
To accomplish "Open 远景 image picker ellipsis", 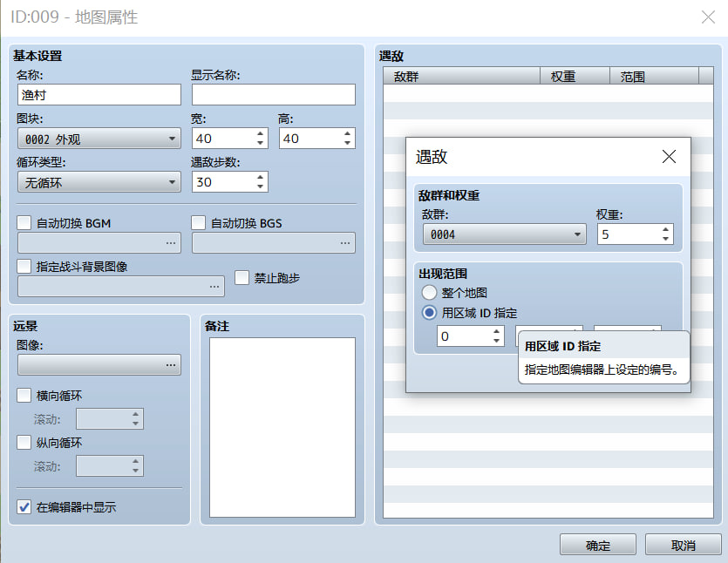I will click(x=171, y=365).
